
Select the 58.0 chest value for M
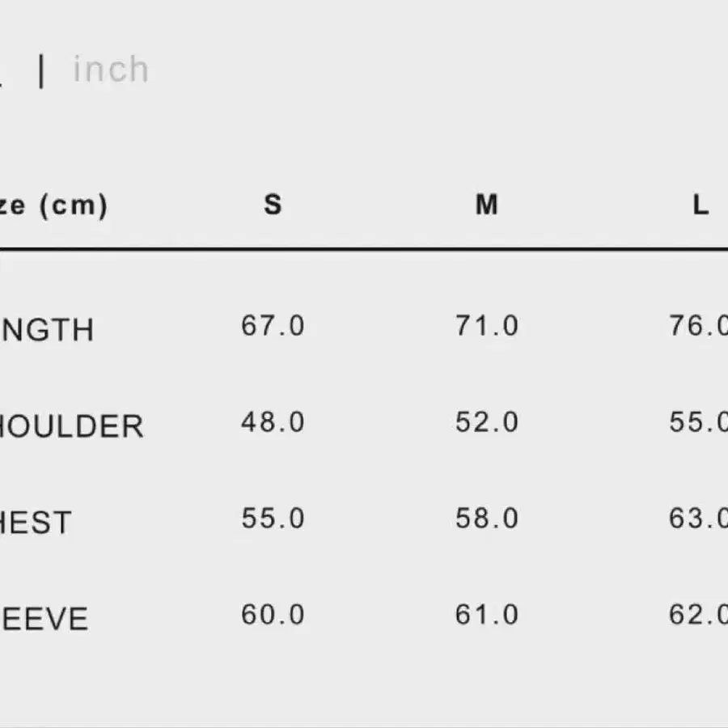coord(486,518)
